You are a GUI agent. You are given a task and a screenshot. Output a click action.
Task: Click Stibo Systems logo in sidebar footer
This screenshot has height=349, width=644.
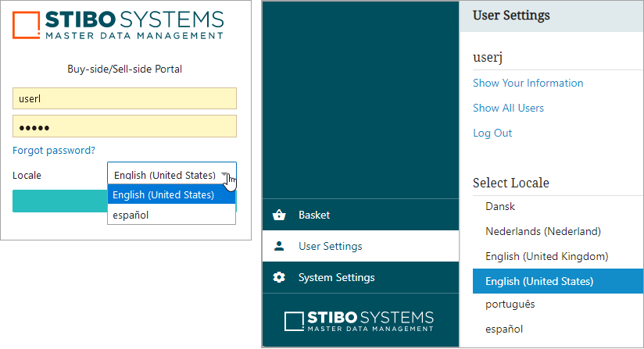point(359,321)
